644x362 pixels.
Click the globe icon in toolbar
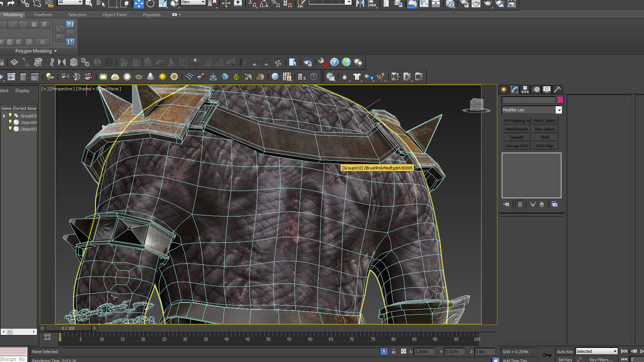(346, 62)
